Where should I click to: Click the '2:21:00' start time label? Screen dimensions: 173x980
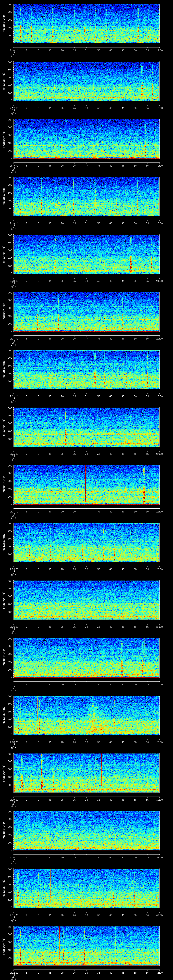14,339
